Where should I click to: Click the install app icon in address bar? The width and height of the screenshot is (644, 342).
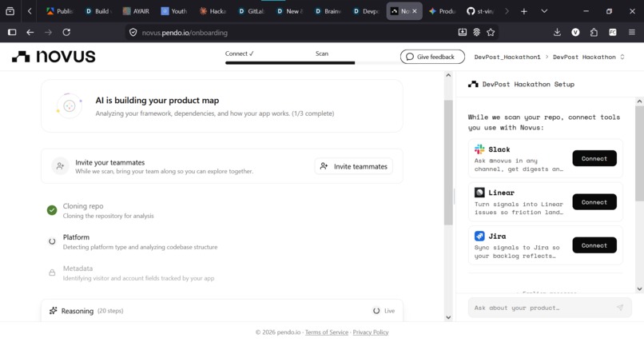click(463, 32)
